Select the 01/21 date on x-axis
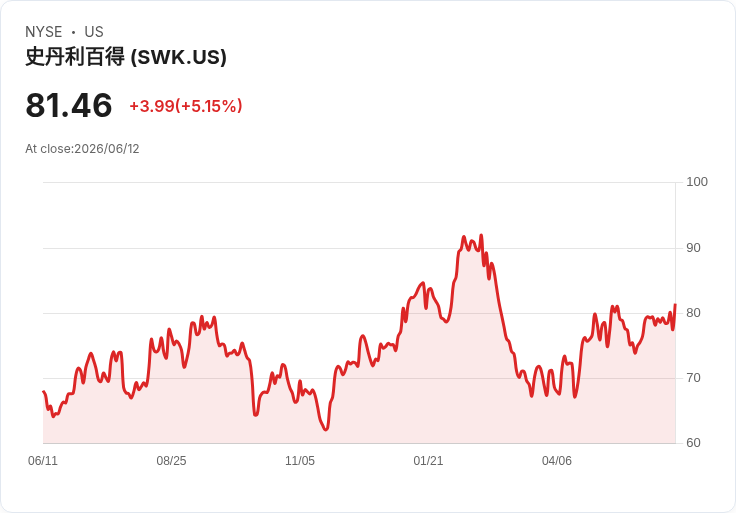 [428, 460]
